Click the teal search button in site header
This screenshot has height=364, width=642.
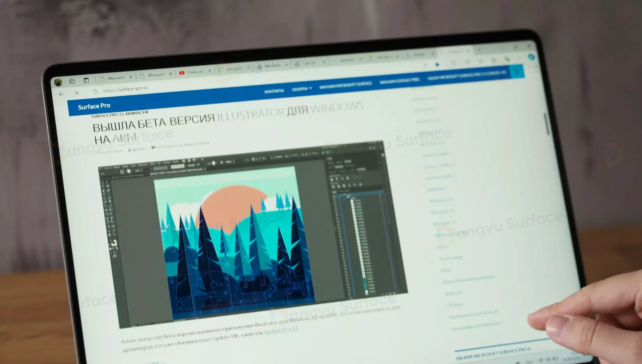pos(517,71)
